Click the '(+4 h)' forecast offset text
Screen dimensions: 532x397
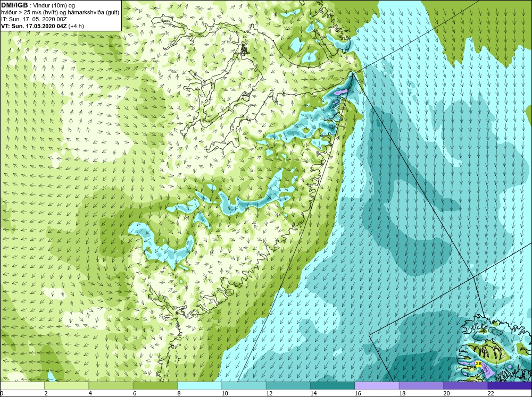click(76, 26)
